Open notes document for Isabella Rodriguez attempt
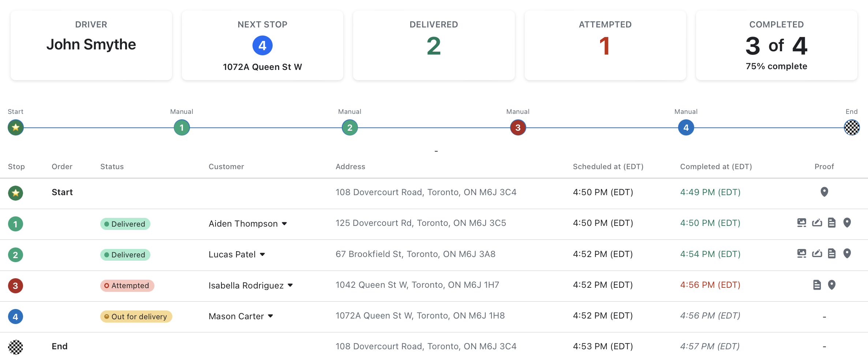The width and height of the screenshot is (868, 361). tap(817, 285)
